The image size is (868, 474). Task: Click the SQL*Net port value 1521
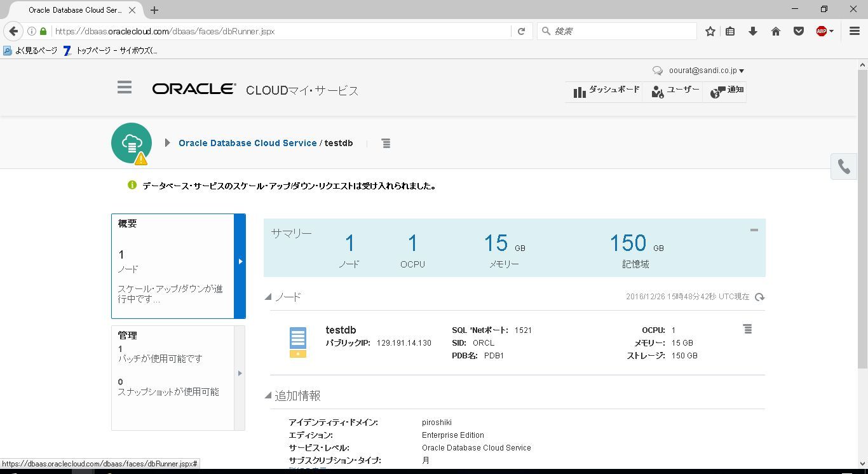coord(524,330)
